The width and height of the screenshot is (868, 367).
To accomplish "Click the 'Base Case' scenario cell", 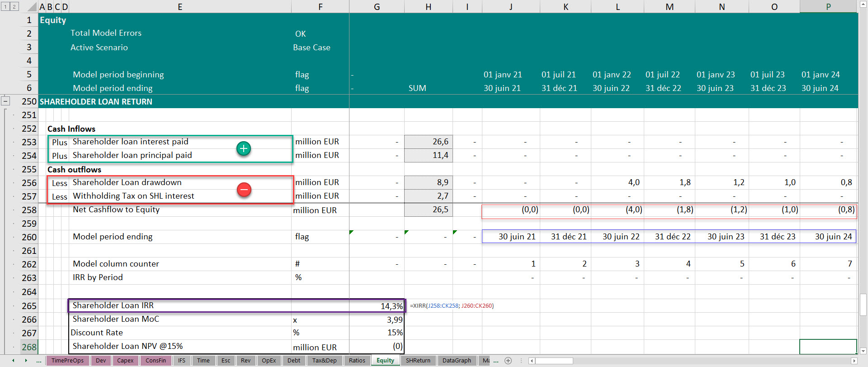I will [311, 48].
